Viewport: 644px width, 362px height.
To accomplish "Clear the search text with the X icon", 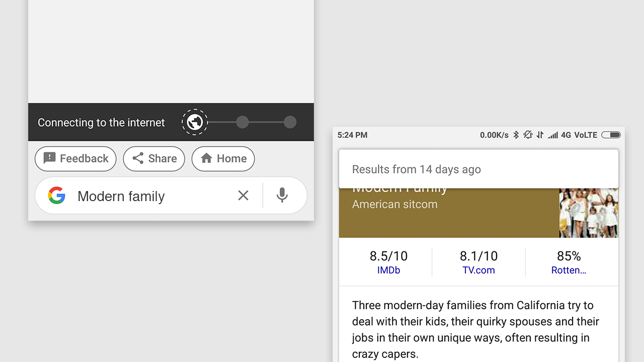I will (243, 196).
